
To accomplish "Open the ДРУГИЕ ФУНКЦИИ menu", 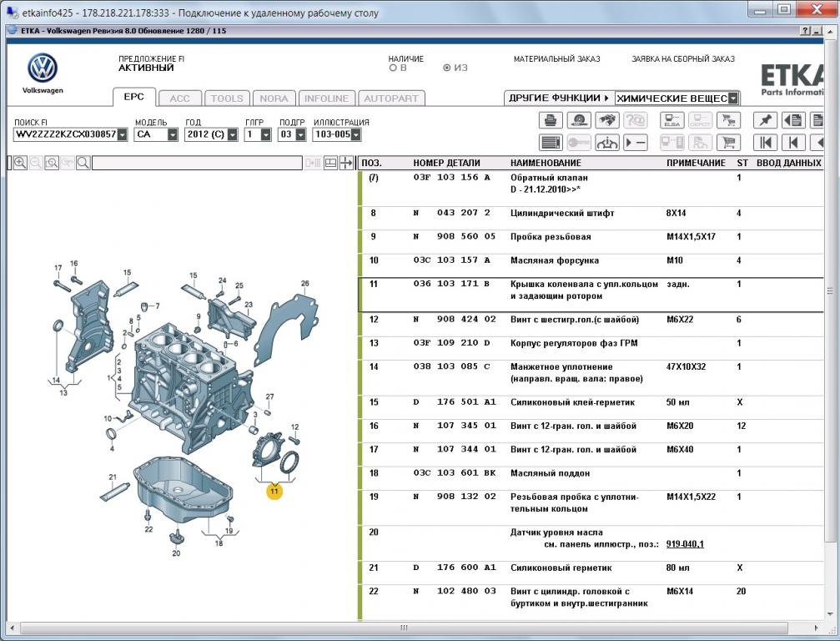I will [x=559, y=98].
